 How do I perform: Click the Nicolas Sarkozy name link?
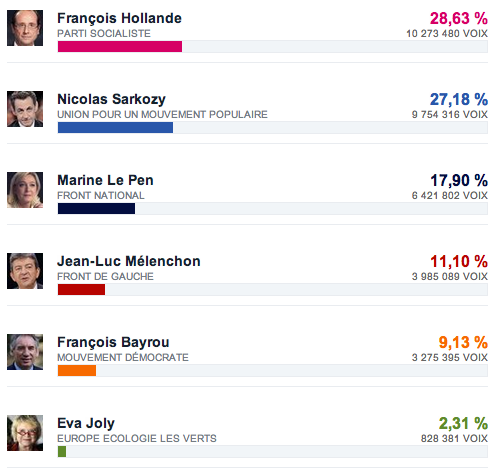point(111,99)
